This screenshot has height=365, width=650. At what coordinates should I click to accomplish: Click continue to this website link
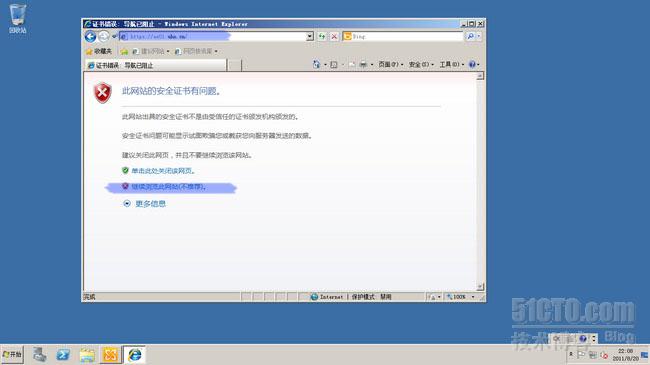[x=168, y=187]
